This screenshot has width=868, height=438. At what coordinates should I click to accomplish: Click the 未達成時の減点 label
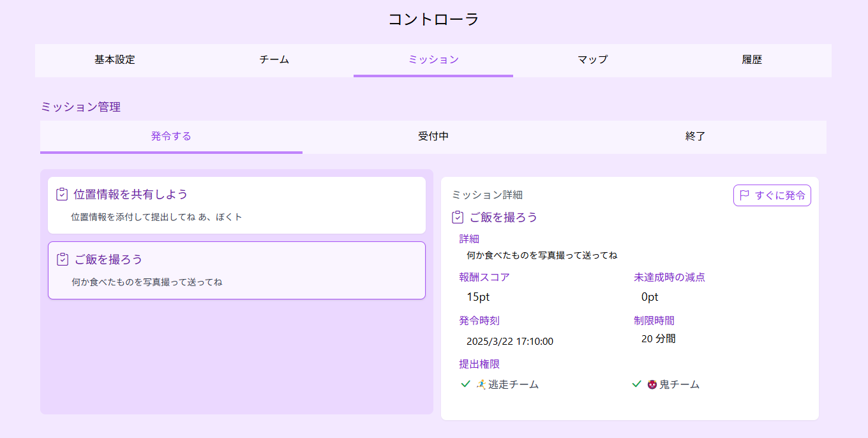670,277
